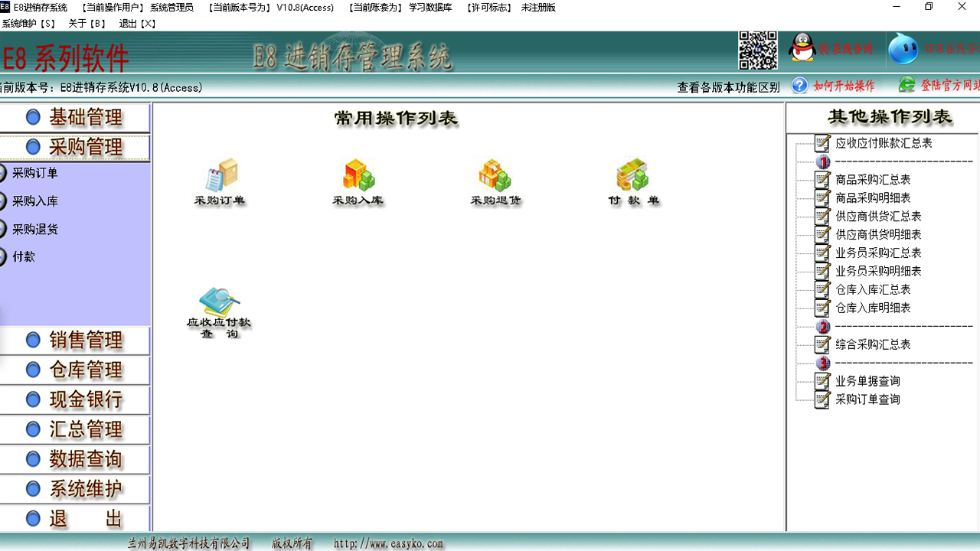Open the 关于【B】 menu
Viewport: 980px width, 551px height.
click(x=87, y=23)
